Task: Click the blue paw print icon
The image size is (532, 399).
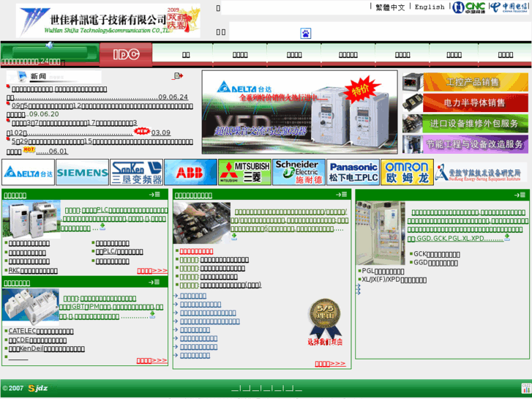Action: tap(306, 33)
